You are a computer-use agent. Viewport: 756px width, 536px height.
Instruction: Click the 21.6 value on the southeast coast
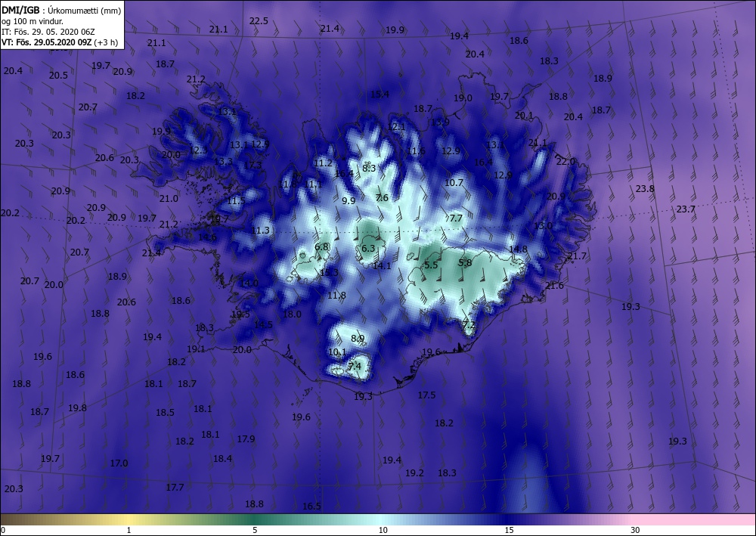coord(554,285)
